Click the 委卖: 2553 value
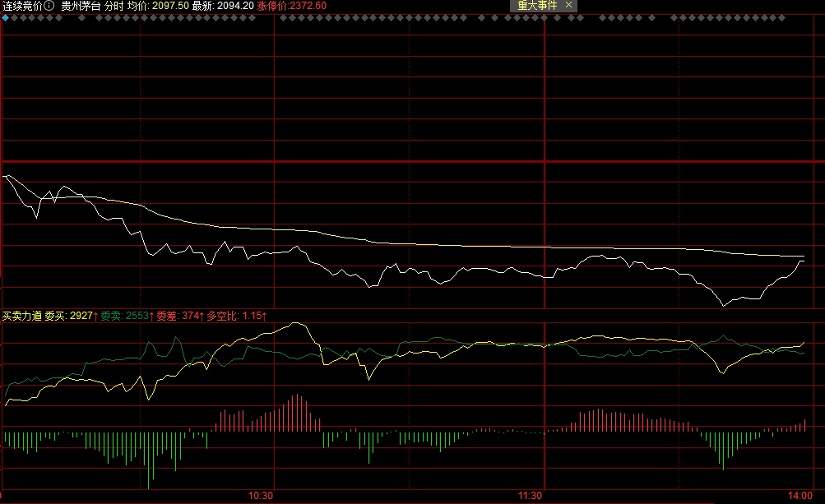The width and height of the screenshot is (825, 504). [127, 316]
